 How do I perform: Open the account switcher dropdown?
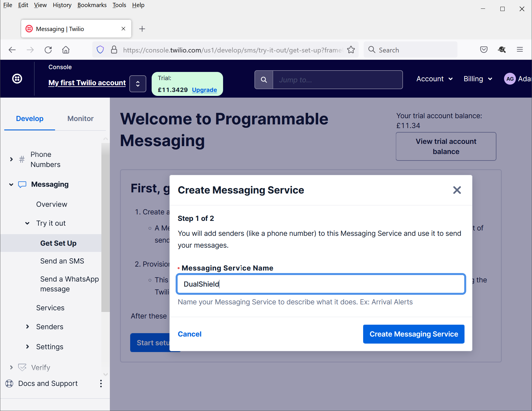tap(138, 84)
